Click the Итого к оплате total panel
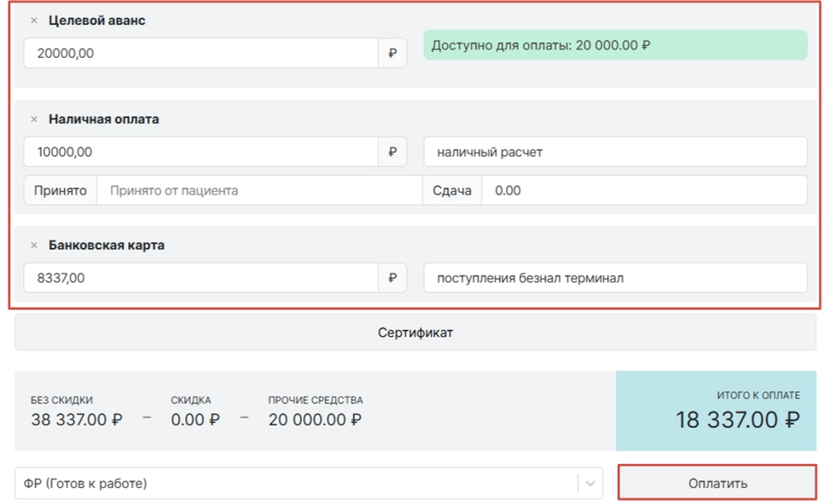 pyautogui.click(x=715, y=410)
